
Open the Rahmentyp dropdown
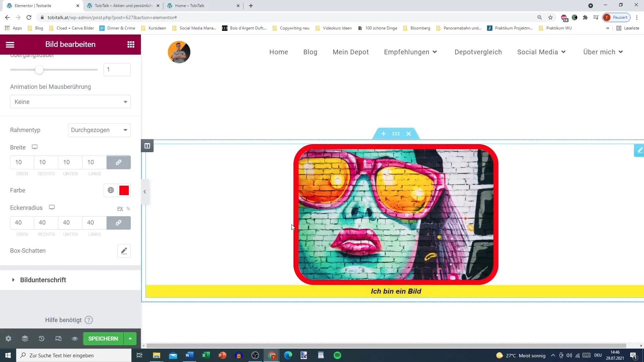(x=99, y=130)
